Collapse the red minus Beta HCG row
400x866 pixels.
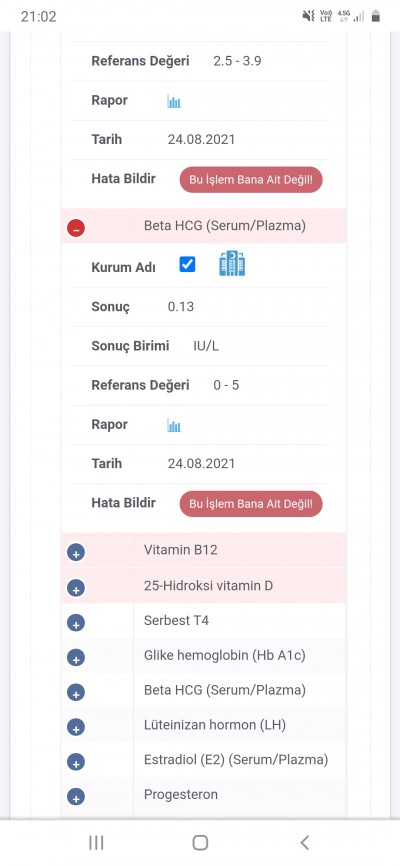pos(76,228)
